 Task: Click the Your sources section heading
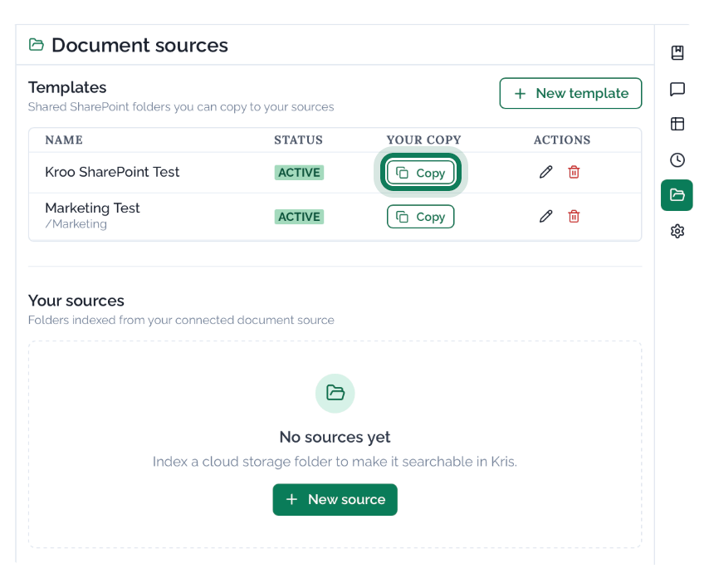tap(76, 301)
